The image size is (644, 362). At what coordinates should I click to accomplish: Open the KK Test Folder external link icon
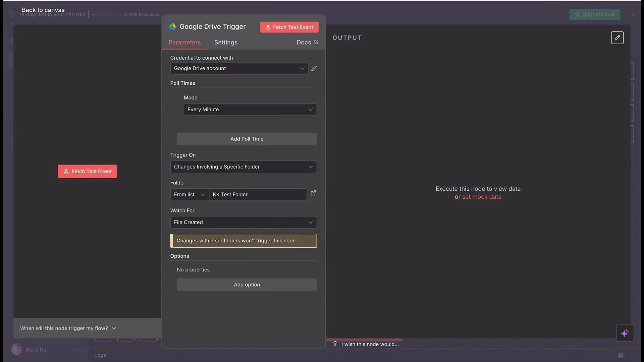click(x=313, y=193)
